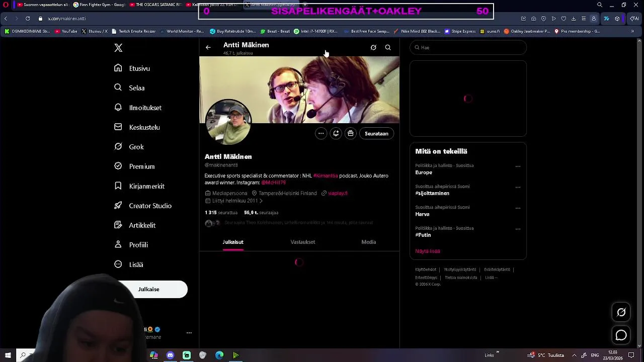Viewport: 644px width, 362px height.
Task: Open Kirjanmerkit bookmarks
Action: click(139, 186)
